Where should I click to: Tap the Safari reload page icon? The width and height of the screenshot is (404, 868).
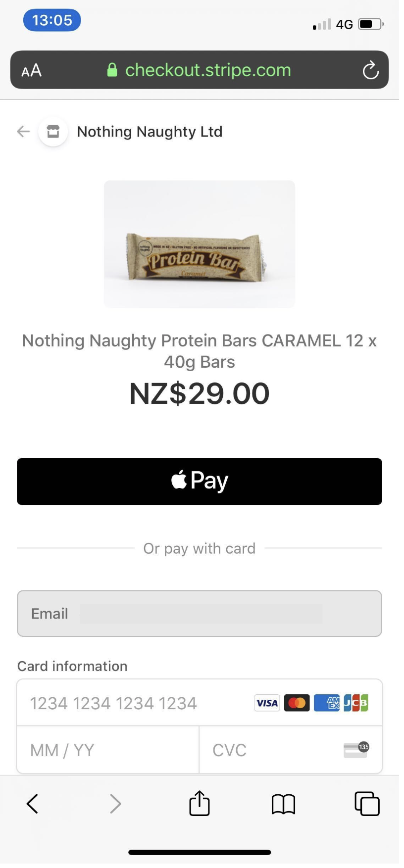(370, 70)
